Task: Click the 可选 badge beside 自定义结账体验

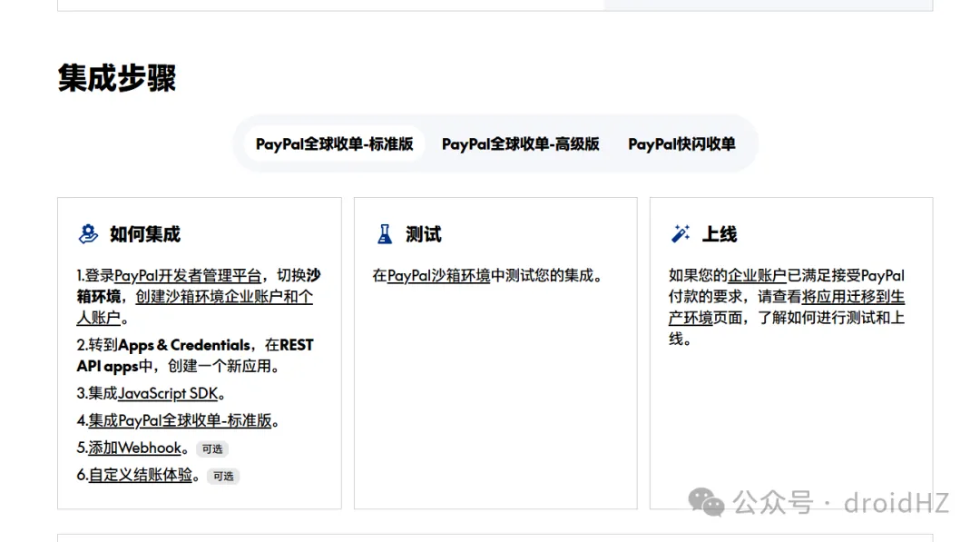Action: click(223, 477)
